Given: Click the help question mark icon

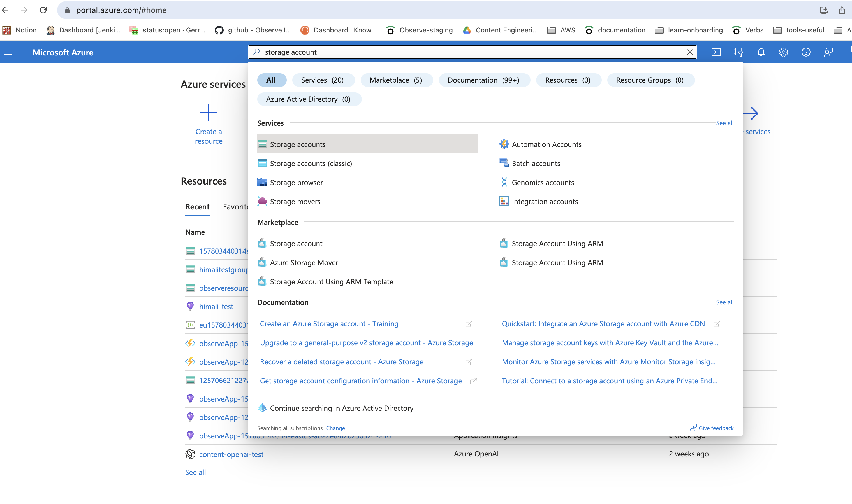Looking at the screenshot, I should click(806, 52).
